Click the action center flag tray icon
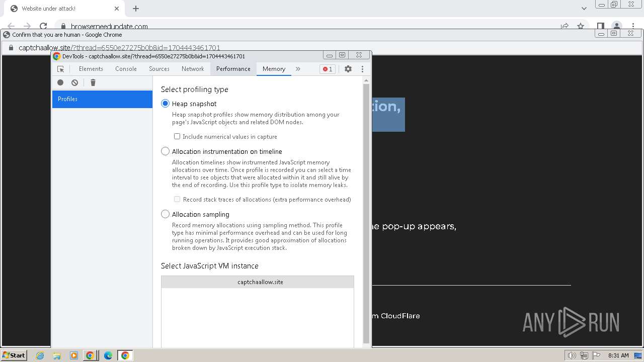 (x=597, y=355)
